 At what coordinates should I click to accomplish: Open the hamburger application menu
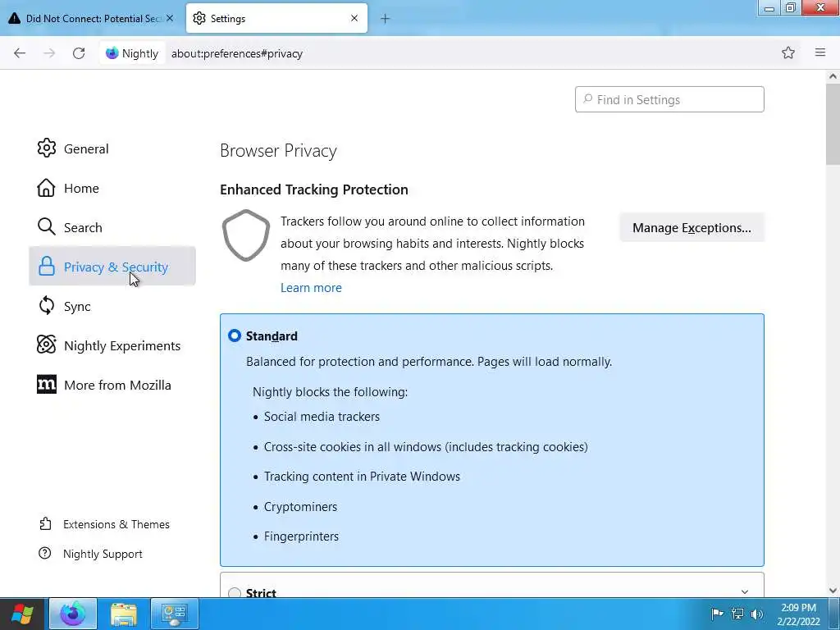pos(820,52)
